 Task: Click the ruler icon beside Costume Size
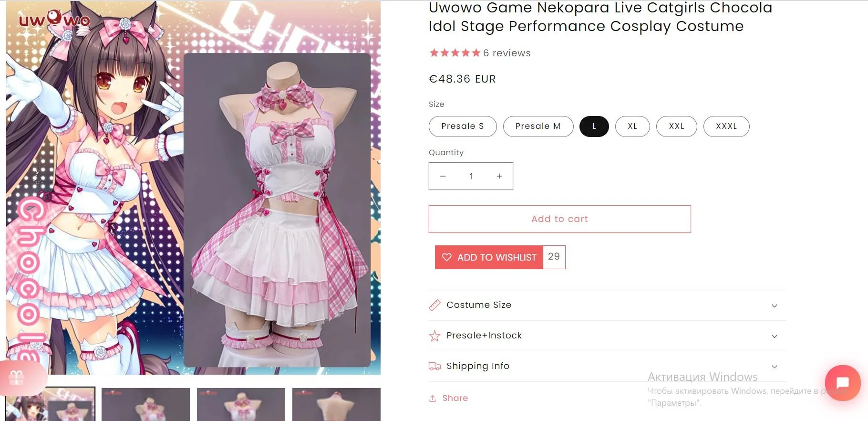(x=434, y=305)
